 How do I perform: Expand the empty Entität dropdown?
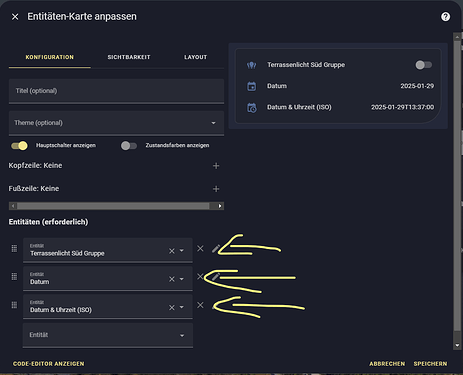108,335
